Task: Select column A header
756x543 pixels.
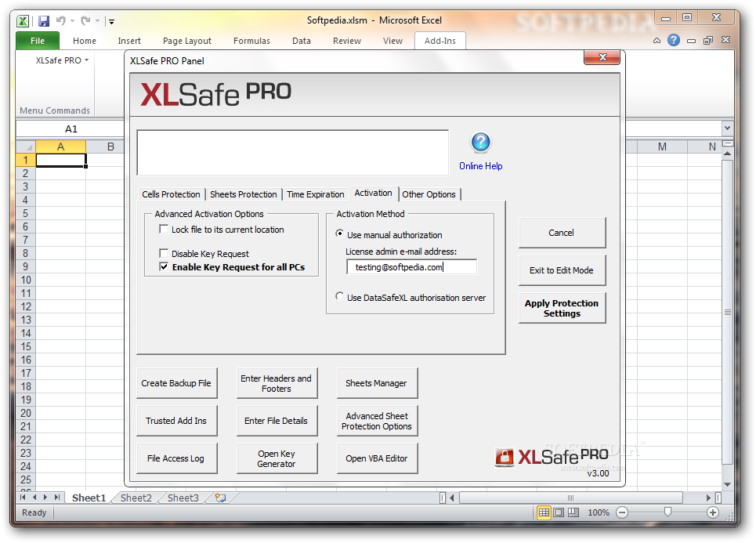Action: (x=61, y=147)
